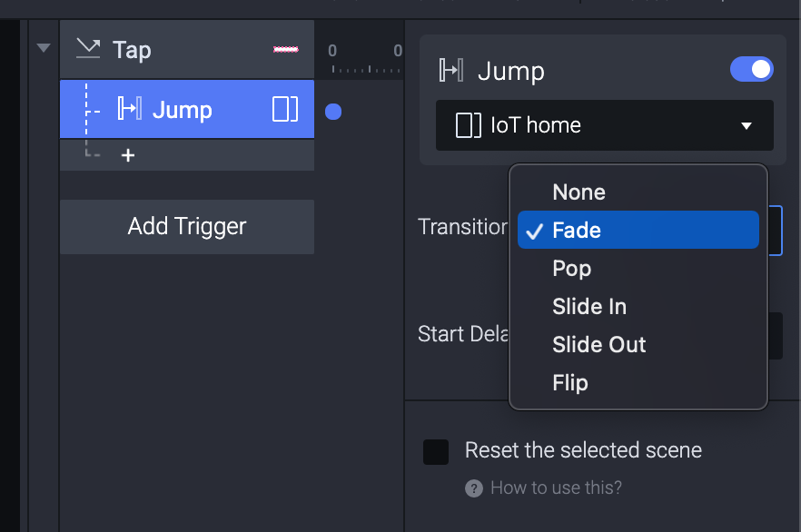Select None from the transition menu
The image size is (801, 532).
(x=578, y=192)
